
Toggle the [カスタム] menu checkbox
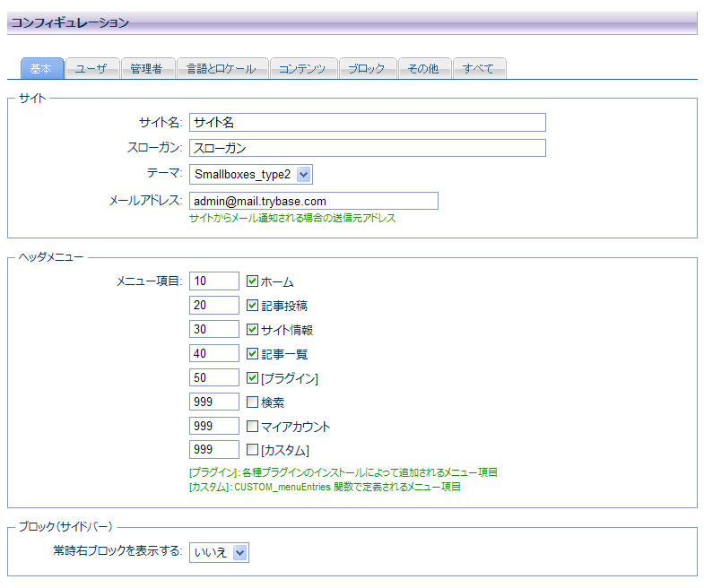[253, 450]
